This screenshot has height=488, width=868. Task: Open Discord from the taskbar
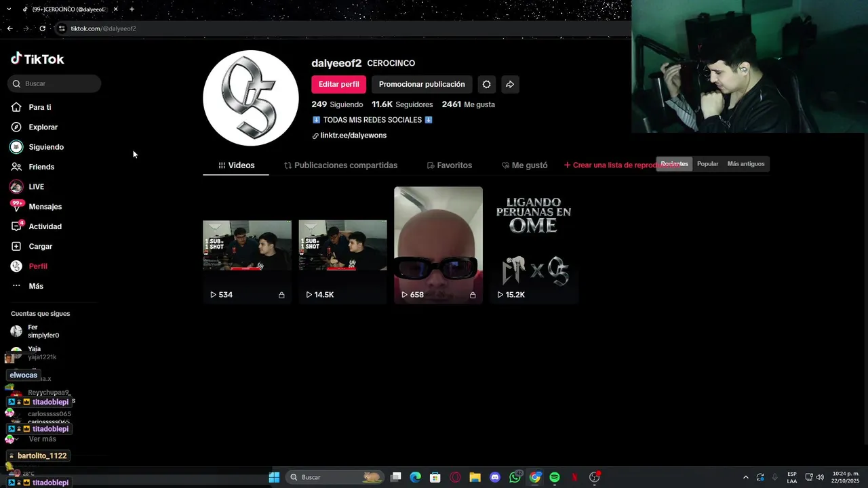point(495,477)
